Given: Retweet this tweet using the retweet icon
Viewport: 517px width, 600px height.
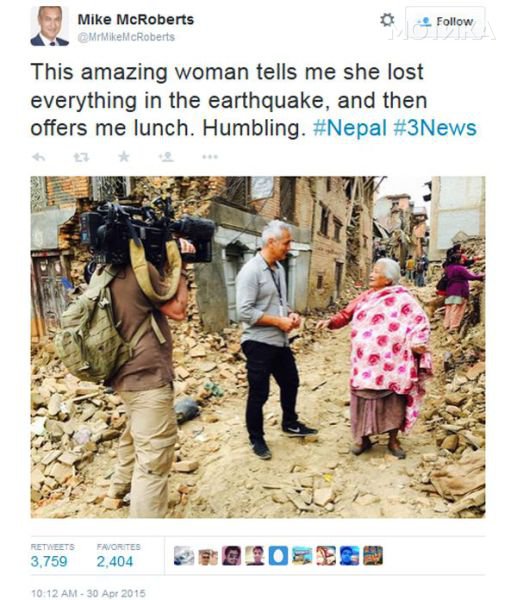Looking at the screenshot, I should (x=81, y=157).
